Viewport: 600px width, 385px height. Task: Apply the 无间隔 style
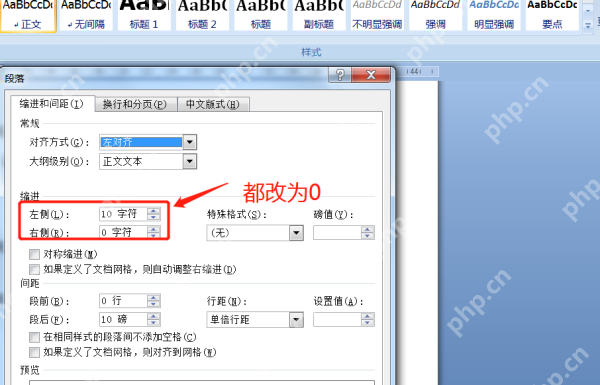click(x=86, y=15)
